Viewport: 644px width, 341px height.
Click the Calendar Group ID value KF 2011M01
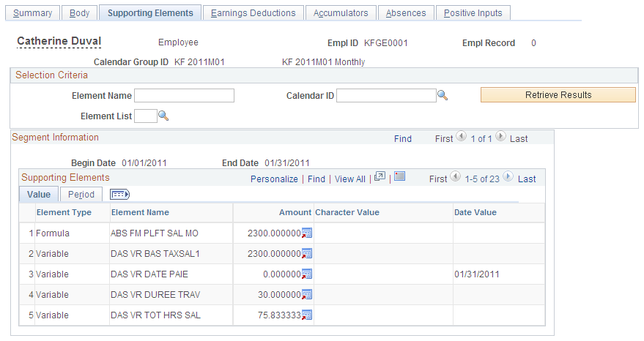199,62
